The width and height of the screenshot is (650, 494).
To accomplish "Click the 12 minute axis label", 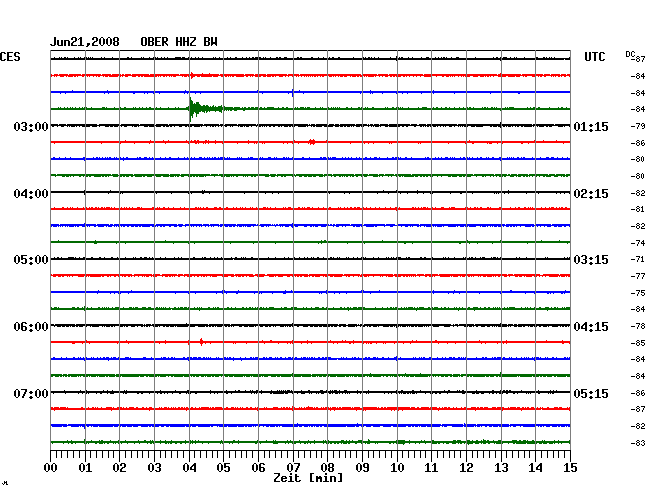I will 466,468.
